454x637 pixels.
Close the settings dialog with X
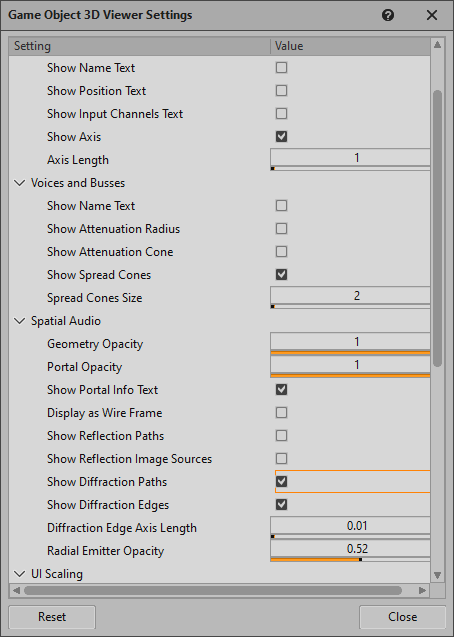point(432,15)
